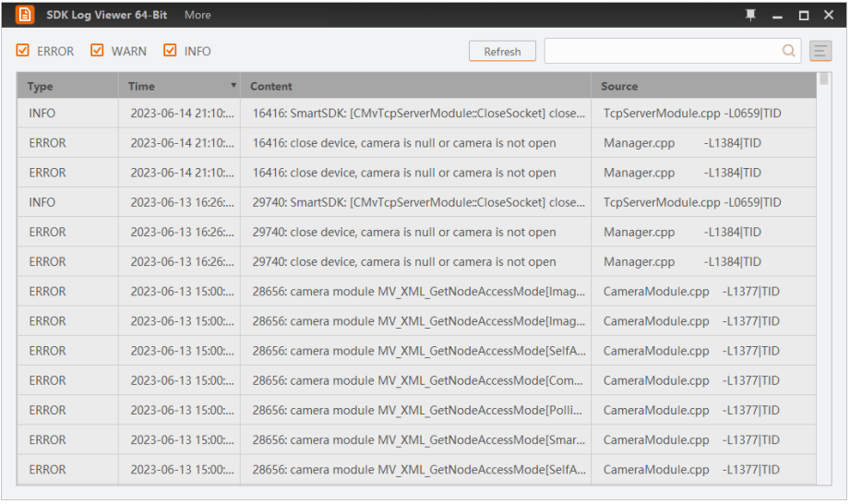Image resolution: width=850 pixels, height=504 pixels.
Task: Click 'TcpServerModule.cpp -L0659|TID' in the 29740 row
Action: pyautogui.click(x=693, y=202)
